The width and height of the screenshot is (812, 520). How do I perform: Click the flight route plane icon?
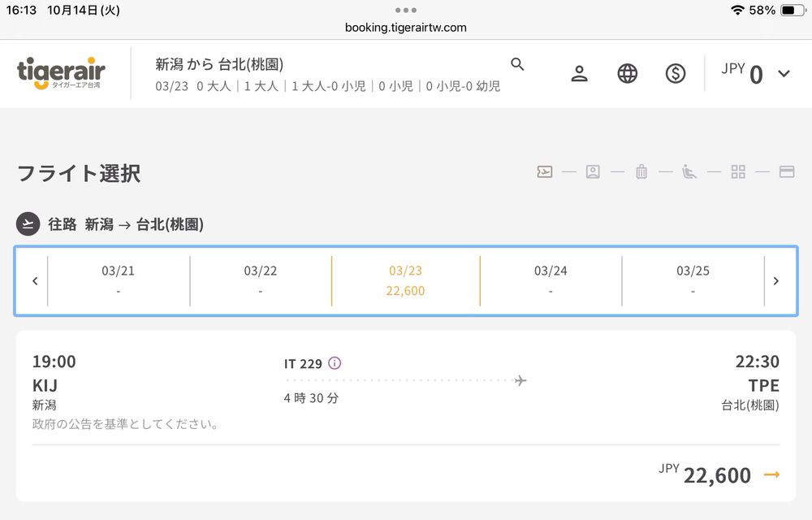pos(520,381)
